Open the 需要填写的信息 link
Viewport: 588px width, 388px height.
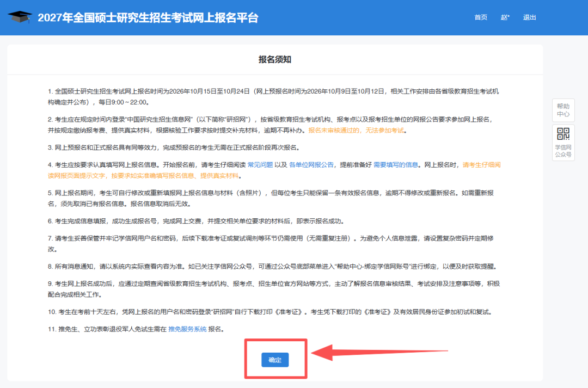coord(396,165)
